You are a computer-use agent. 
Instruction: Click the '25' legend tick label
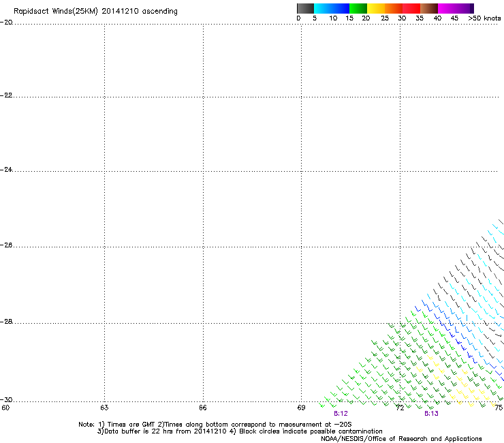pyautogui.click(x=385, y=18)
